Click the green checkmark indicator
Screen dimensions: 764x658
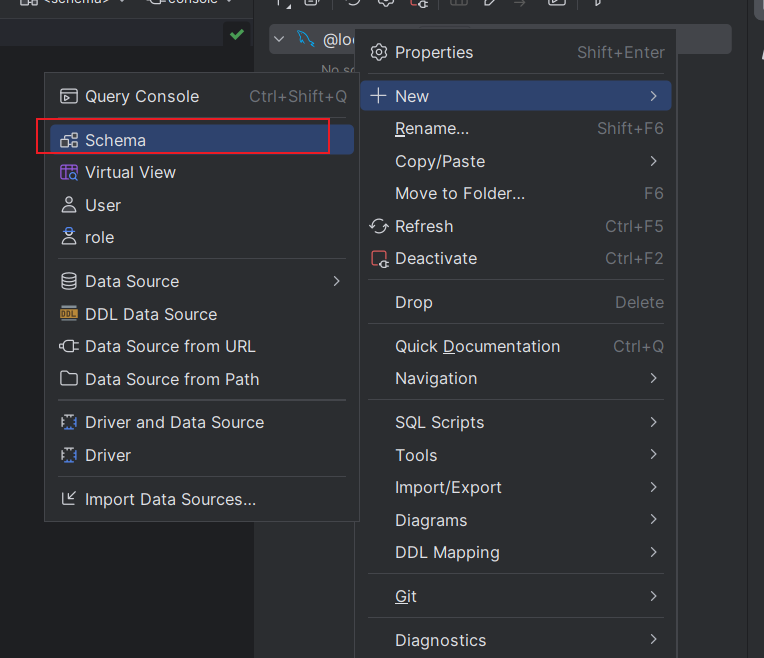(236, 35)
